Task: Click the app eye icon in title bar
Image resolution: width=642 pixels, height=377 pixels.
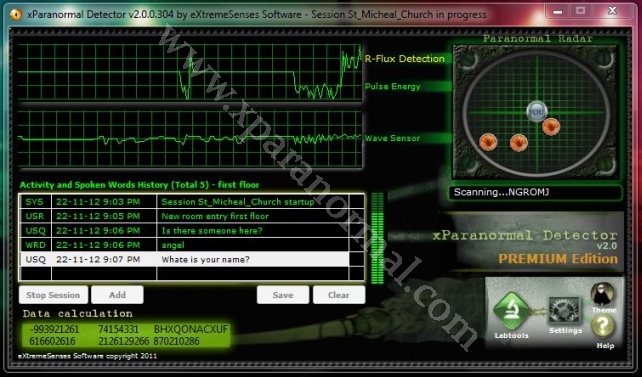Action: [x=16, y=14]
